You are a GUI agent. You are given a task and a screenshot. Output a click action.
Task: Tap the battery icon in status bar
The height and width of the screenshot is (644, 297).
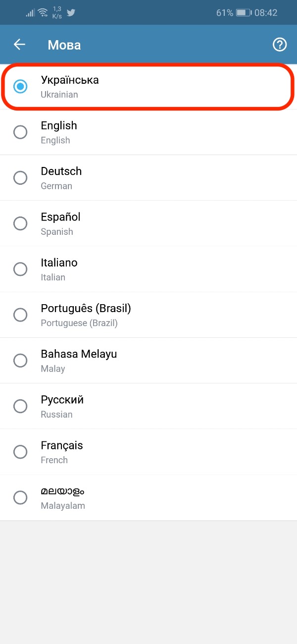pos(244,13)
